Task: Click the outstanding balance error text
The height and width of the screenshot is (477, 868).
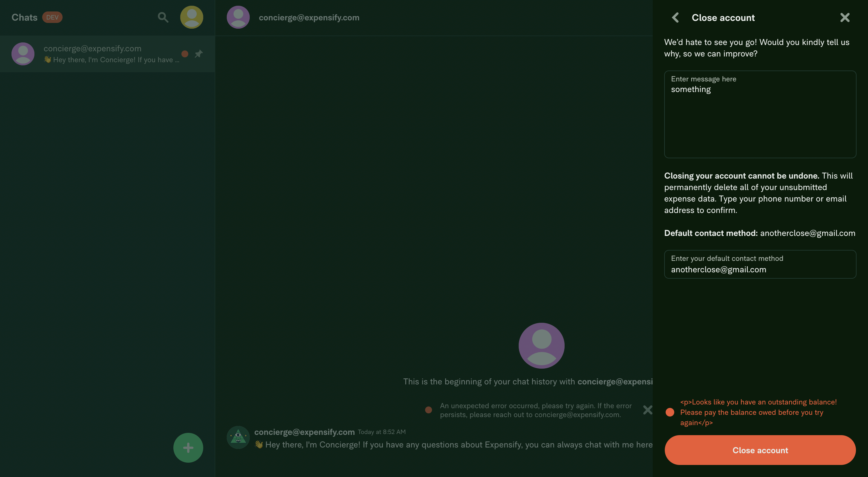Action: tap(758, 413)
